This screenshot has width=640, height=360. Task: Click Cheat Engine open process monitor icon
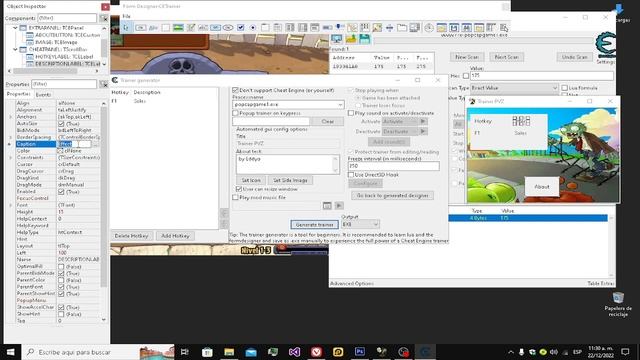(337, 39)
